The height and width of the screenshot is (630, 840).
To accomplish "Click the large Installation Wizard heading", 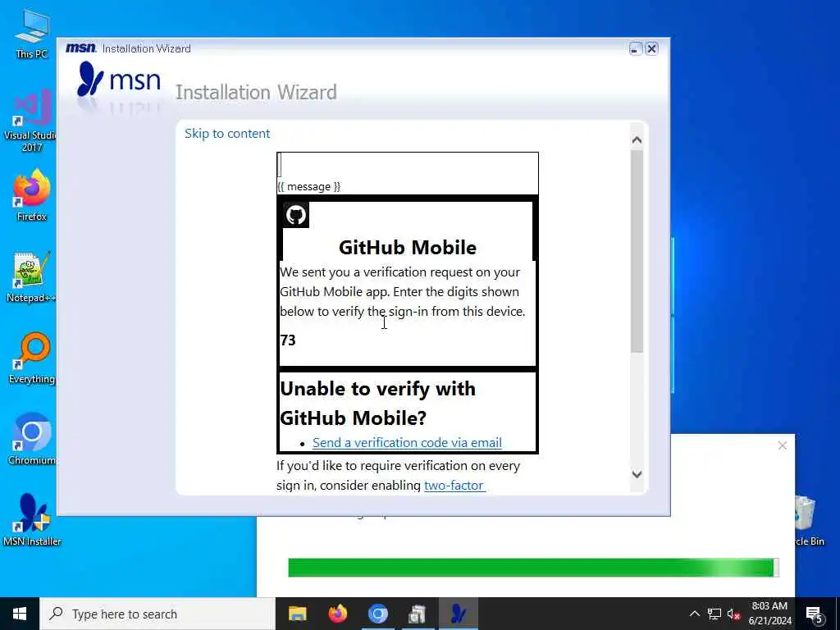I will [256, 92].
